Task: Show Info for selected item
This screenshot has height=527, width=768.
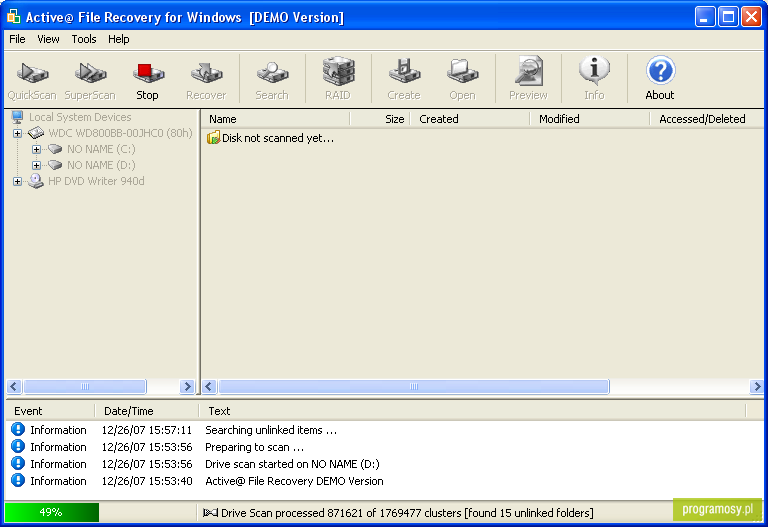Action: click(594, 79)
